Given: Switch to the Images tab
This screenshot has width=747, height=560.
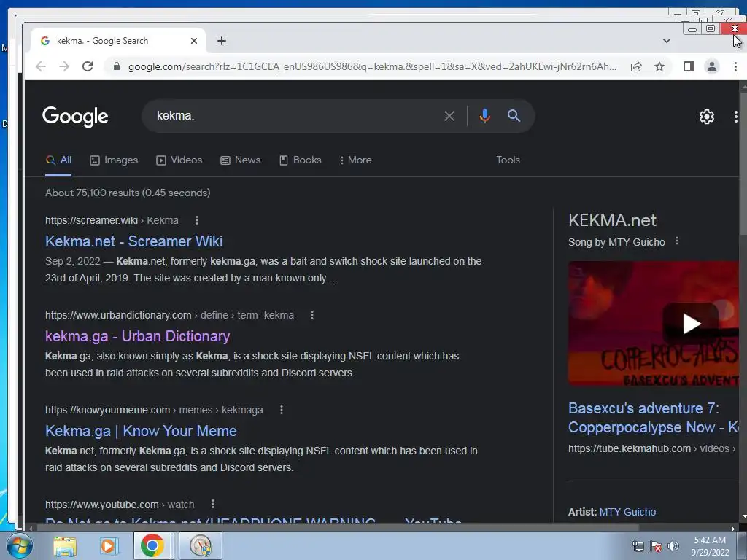Looking at the screenshot, I should 114,160.
